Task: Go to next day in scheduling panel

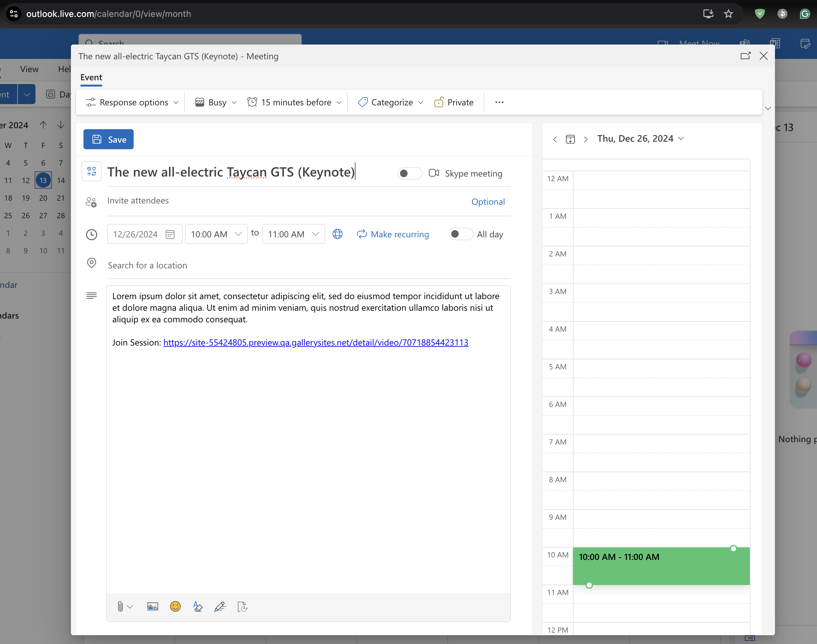Action: click(x=586, y=140)
